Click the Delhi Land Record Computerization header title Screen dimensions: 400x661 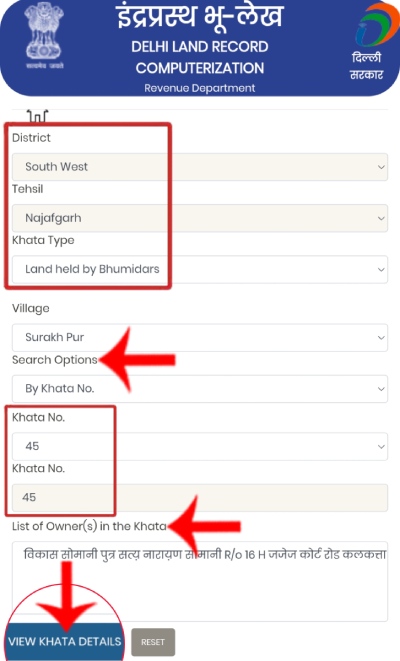click(200, 57)
